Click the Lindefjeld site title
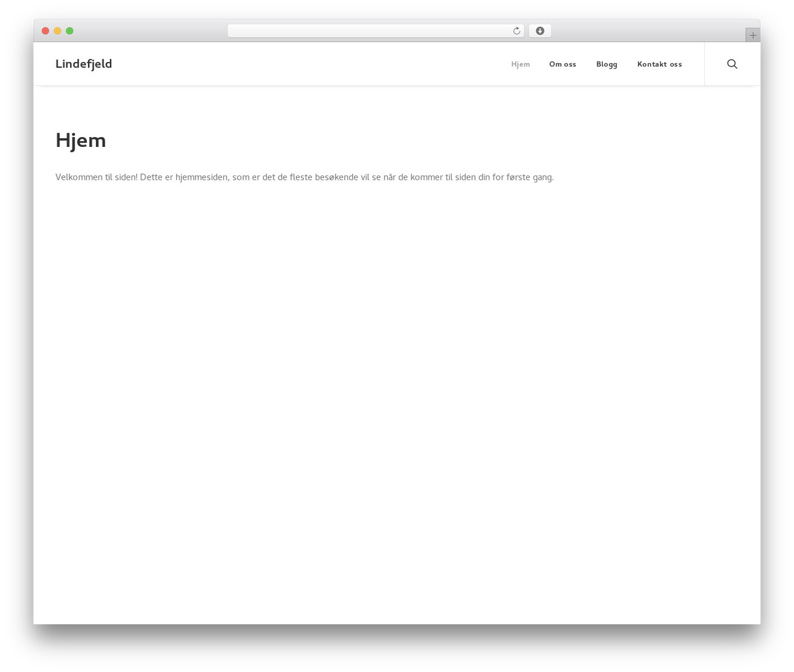Screen dimensions: 794x672 click(x=84, y=64)
